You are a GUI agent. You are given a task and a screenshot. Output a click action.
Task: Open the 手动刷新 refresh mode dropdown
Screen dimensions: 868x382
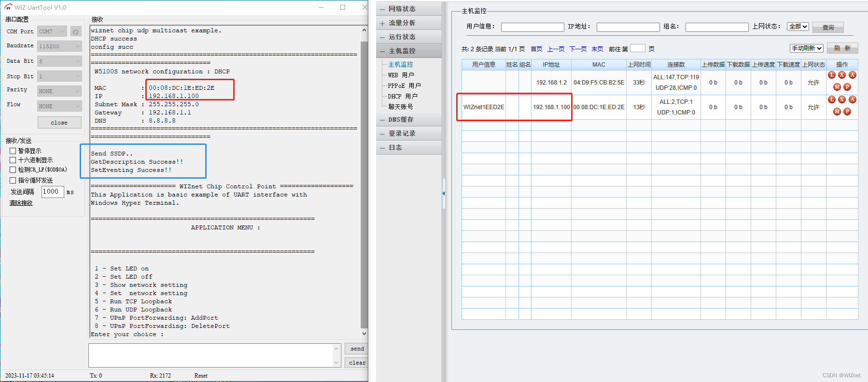[x=806, y=48]
